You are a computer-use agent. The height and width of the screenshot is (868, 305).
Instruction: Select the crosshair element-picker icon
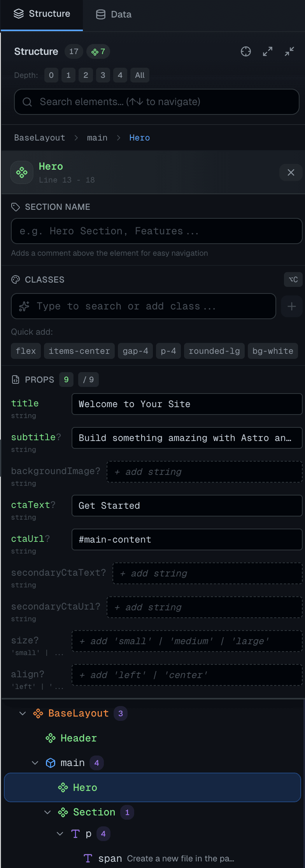tap(246, 51)
